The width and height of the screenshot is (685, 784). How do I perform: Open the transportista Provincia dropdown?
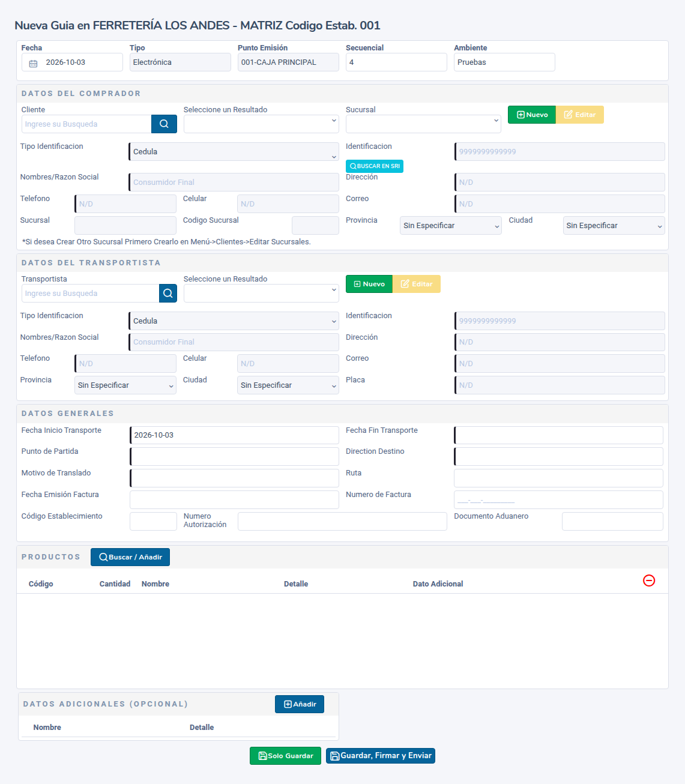point(125,385)
